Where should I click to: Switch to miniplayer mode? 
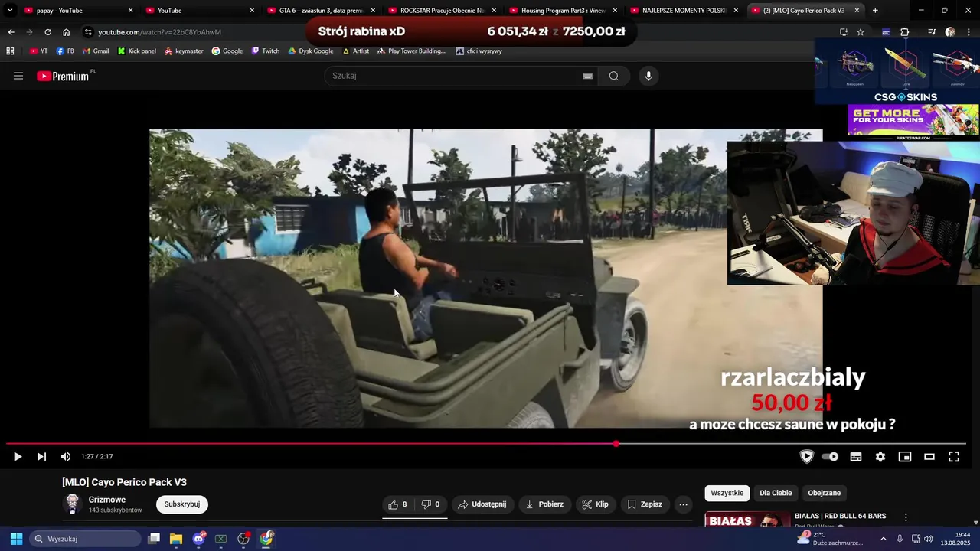click(x=905, y=457)
